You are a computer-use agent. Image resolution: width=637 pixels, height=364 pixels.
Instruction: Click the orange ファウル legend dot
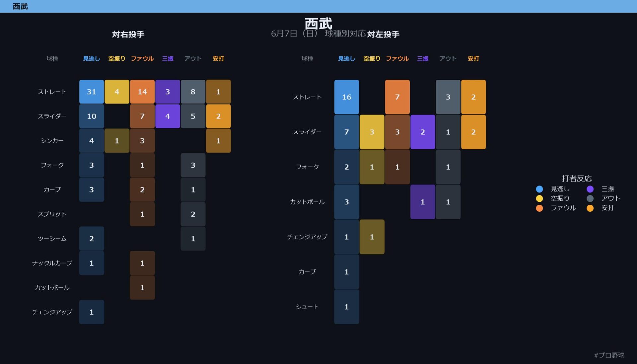pyautogui.click(x=539, y=208)
